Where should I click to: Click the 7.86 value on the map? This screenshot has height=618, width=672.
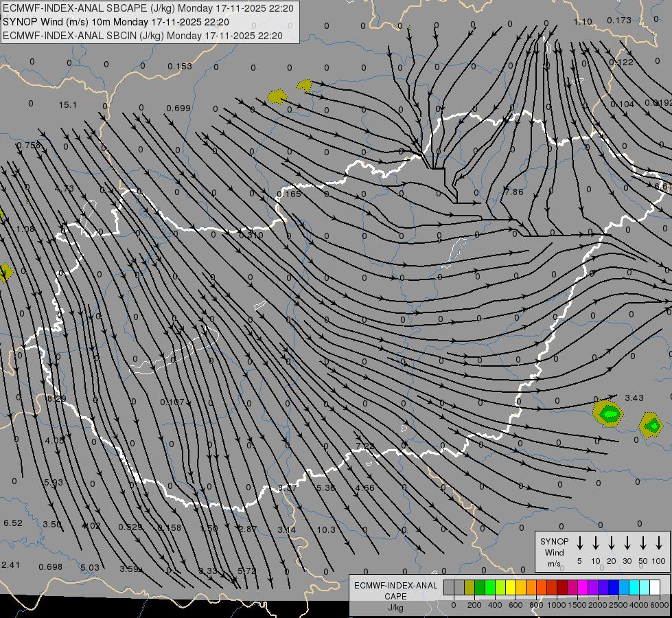[514, 192]
